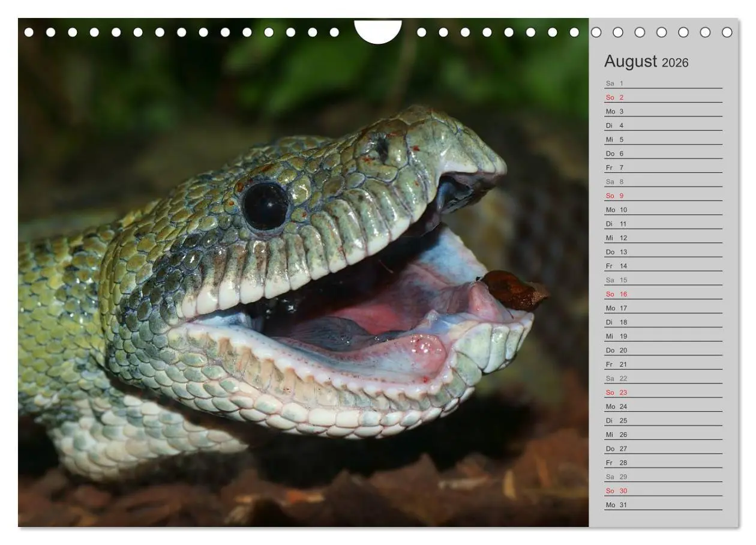Select the red So 9 row
The height and width of the screenshot is (545, 756).
(664, 196)
